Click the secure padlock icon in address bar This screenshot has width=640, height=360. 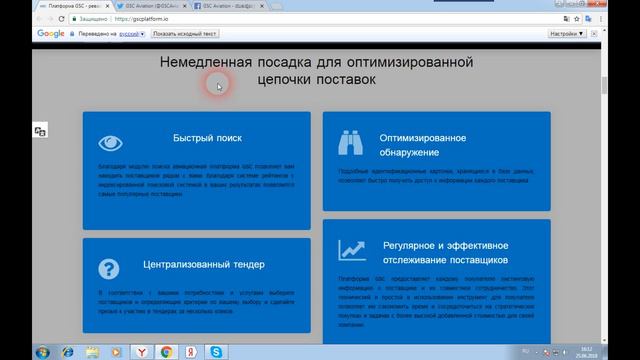(74, 19)
